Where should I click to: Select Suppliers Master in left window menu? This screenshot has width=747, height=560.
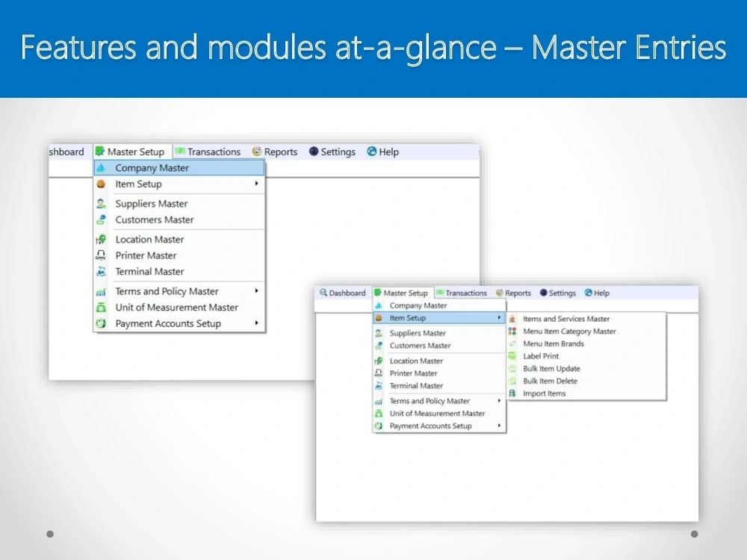(179, 204)
